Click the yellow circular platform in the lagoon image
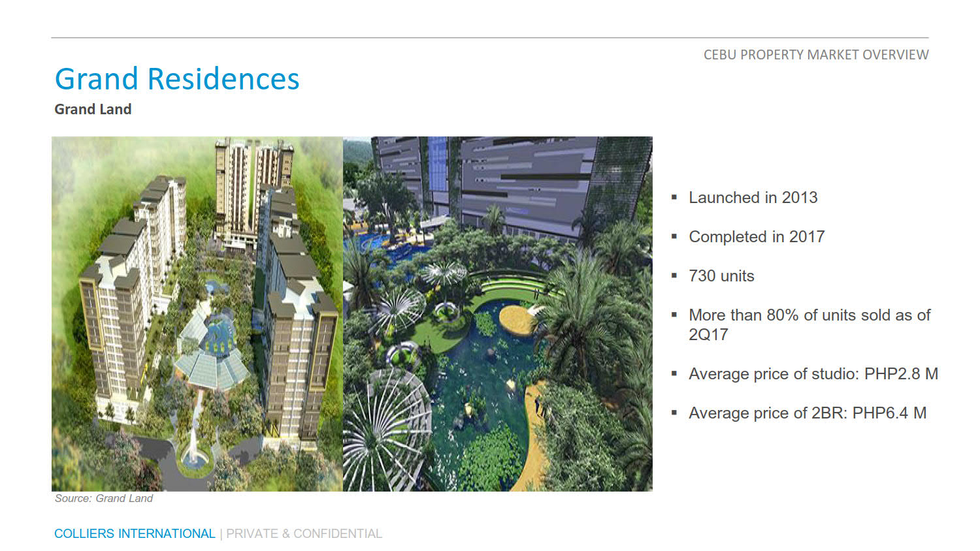 coord(517,319)
